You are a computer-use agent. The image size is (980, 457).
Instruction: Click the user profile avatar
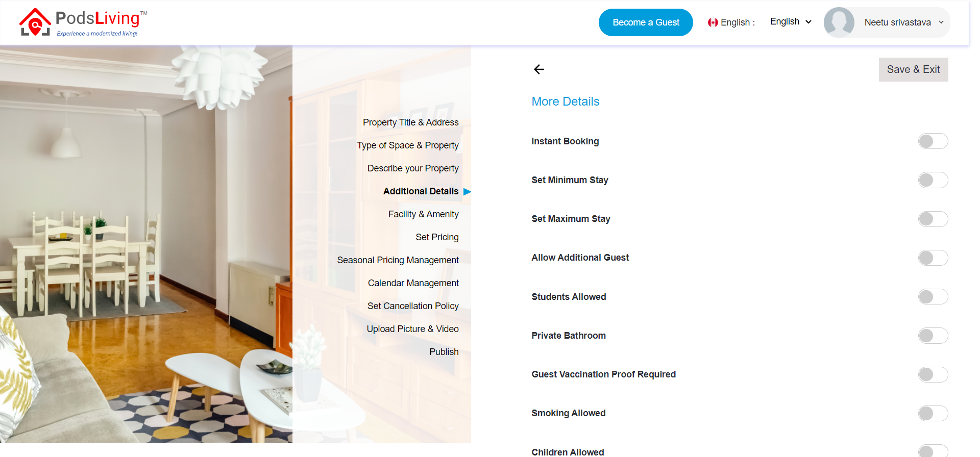pos(839,22)
